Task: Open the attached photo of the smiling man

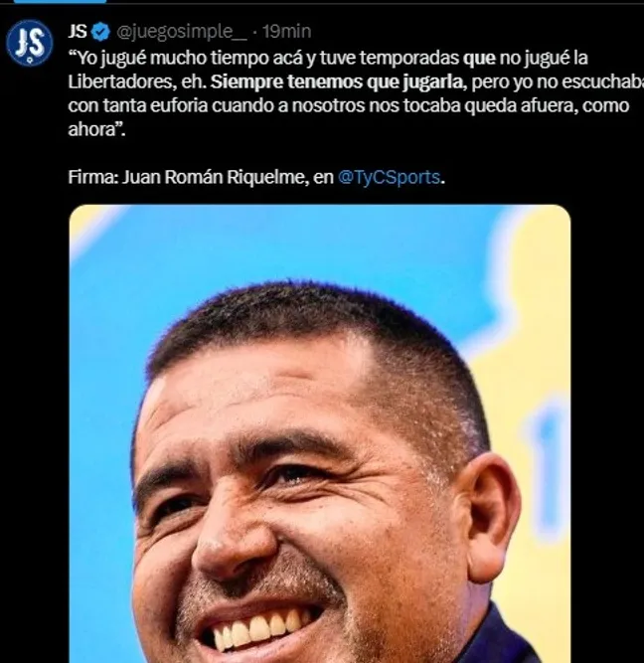Action: pyautogui.click(x=320, y=433)
